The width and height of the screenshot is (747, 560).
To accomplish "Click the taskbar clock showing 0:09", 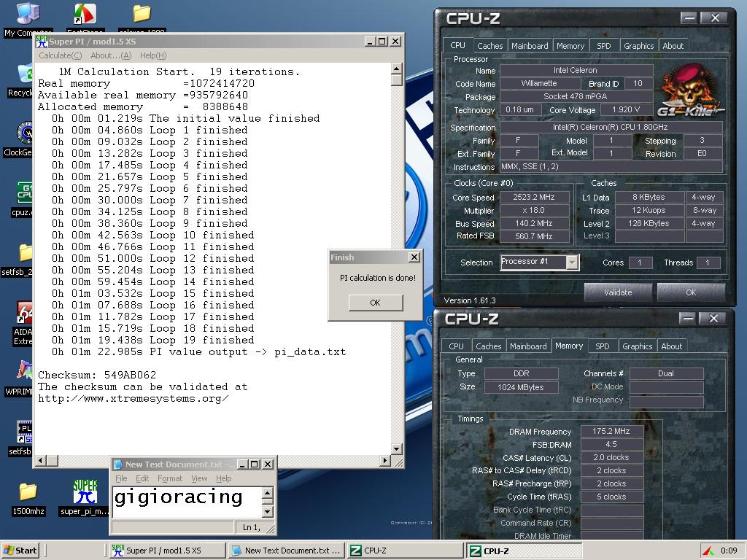I will (729, 551).
